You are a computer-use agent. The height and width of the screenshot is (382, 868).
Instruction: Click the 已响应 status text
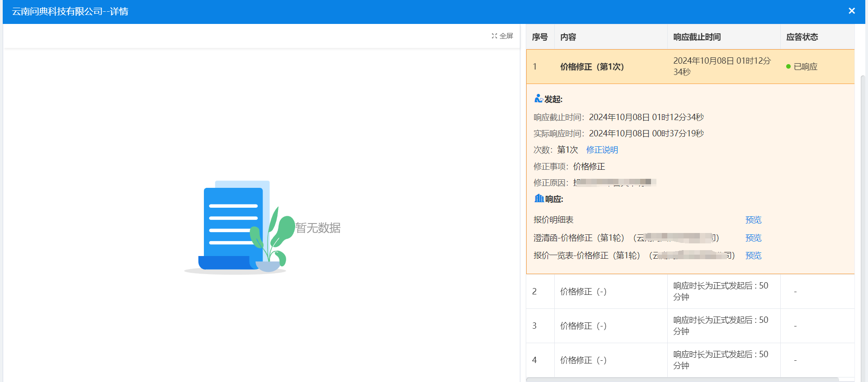(x=806, y=67)
